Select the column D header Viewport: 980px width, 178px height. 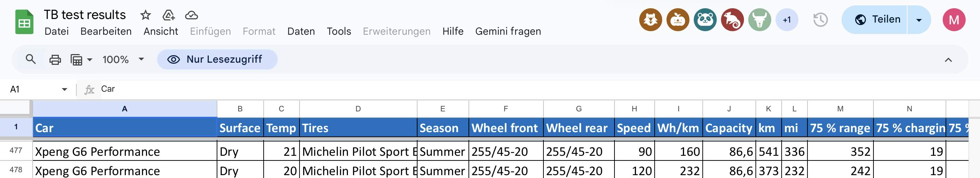(x=358, y=109)
